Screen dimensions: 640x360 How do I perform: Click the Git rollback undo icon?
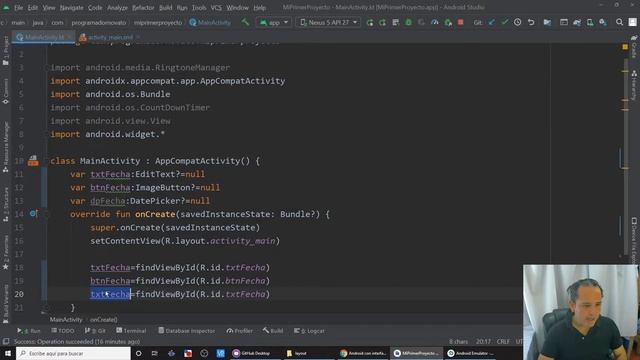531,22
